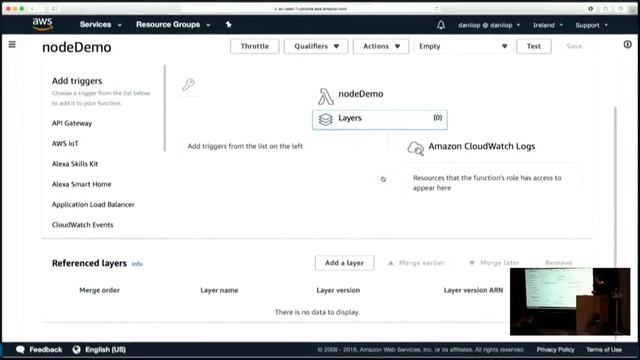Change language from English (US)
640x360 pixels.
pos(105,350)
